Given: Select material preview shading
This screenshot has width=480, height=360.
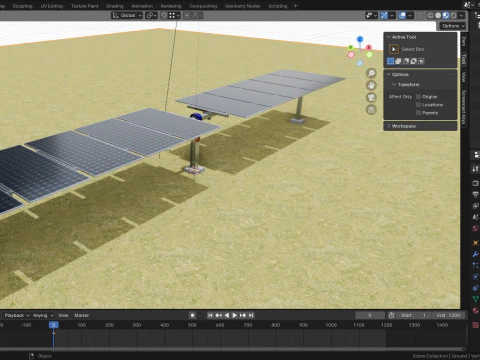Looking at the screenshot, I should pyautogui.click(x=446, y=15).
